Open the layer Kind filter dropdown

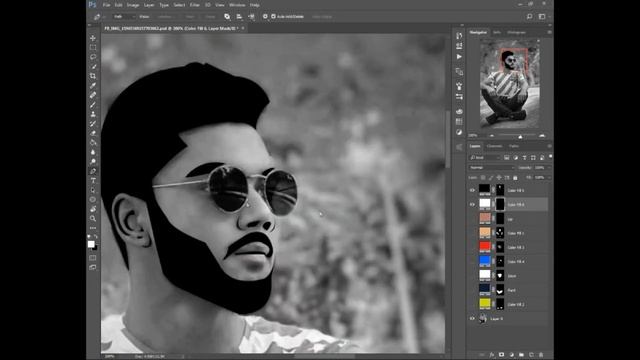tap(485, 158)
